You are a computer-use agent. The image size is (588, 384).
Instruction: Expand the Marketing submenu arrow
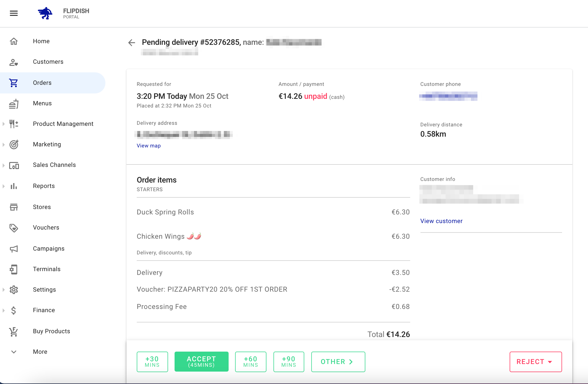(x=4, y=144)
